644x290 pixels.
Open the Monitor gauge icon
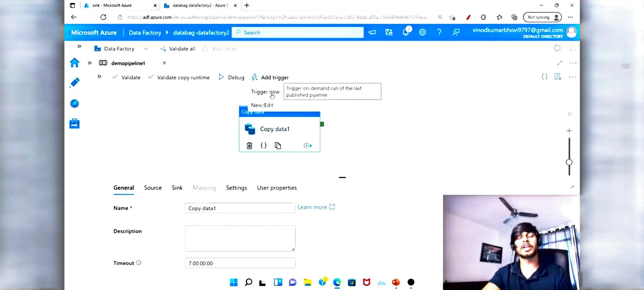tap(75, 103)
